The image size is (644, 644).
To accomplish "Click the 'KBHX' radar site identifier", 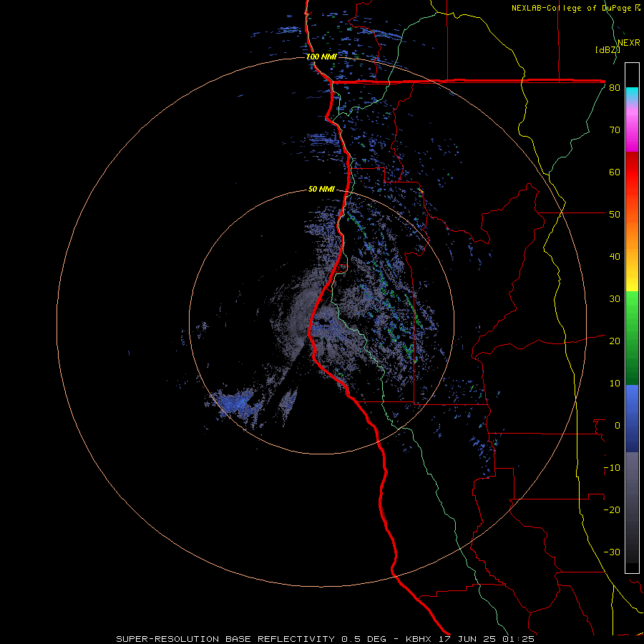I will pos(419,639).
